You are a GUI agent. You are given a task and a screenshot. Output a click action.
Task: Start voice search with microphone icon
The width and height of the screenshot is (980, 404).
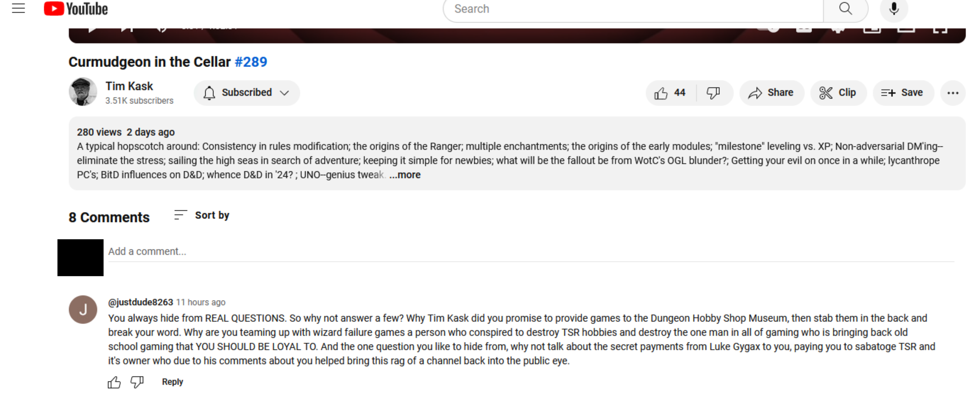[893, 8]
